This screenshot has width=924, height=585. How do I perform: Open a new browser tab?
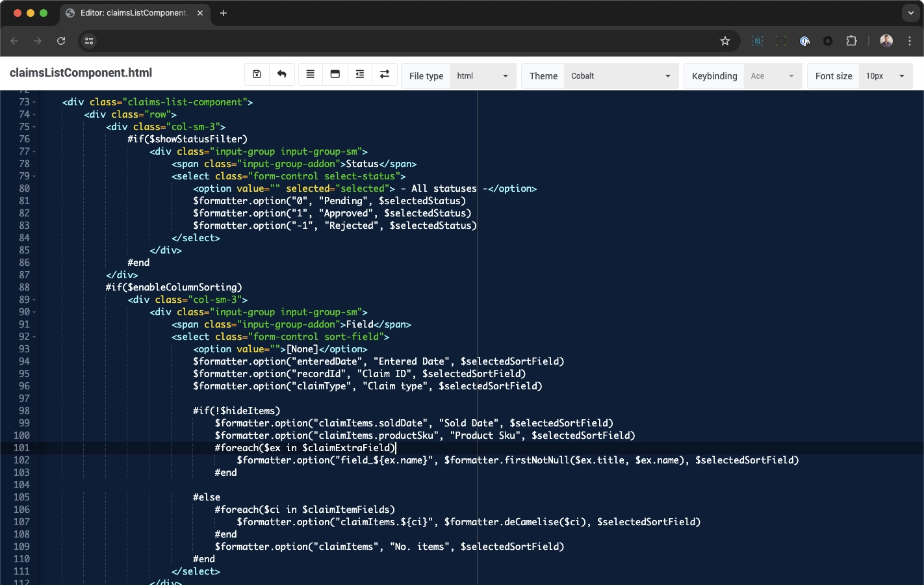pos(224,13)
